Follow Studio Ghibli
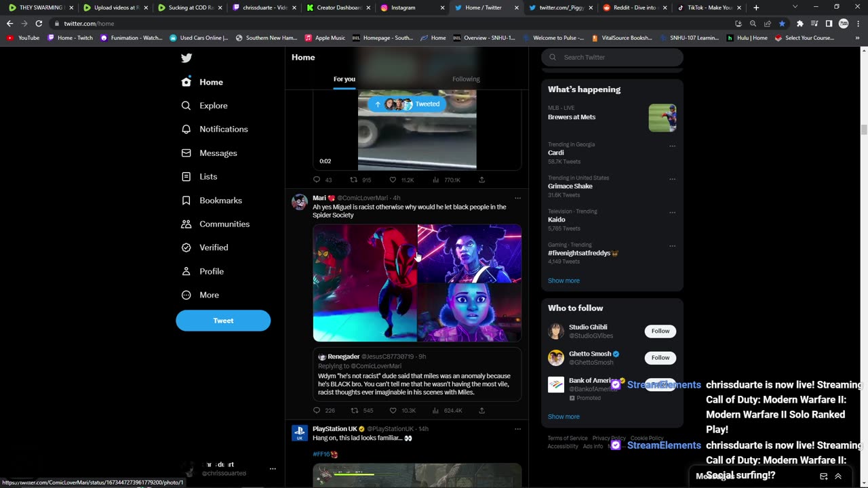Screen dimensions: 868x488 coord(660,331)
